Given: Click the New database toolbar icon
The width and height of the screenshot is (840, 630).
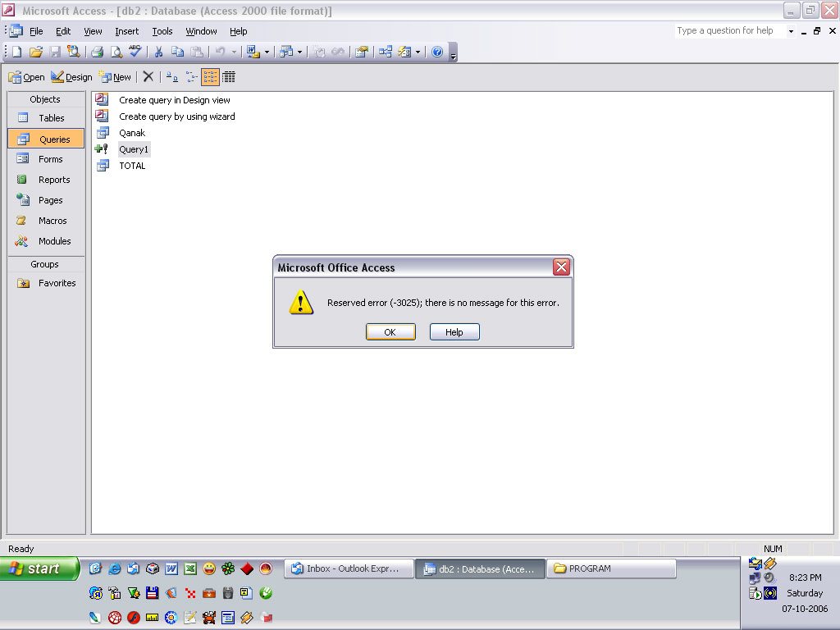Looking at the screenshot, I should click(x=16, y=52).
